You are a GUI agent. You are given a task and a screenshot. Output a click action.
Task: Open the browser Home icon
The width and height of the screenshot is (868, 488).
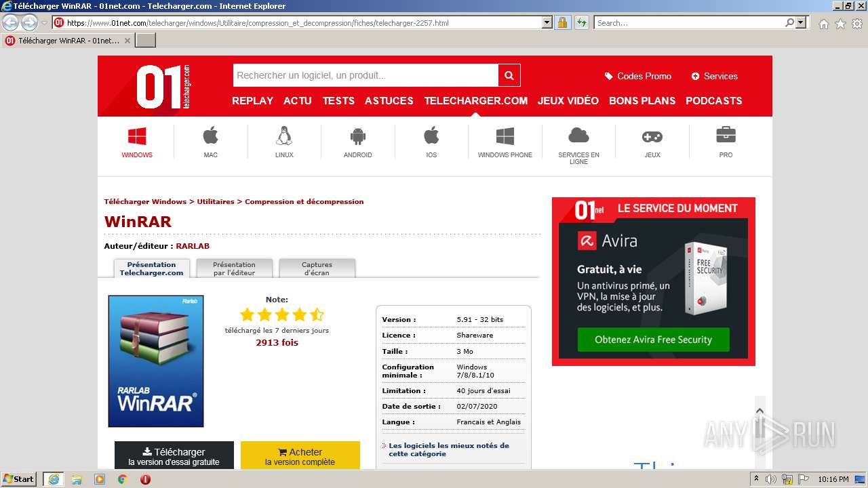(x=823, y=24)
